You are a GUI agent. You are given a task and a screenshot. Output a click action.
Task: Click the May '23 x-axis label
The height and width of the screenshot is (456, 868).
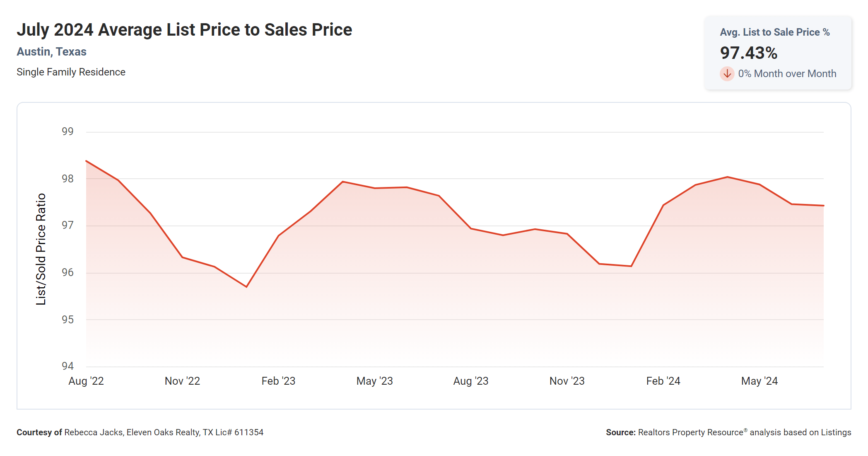[x=374, y=381]
